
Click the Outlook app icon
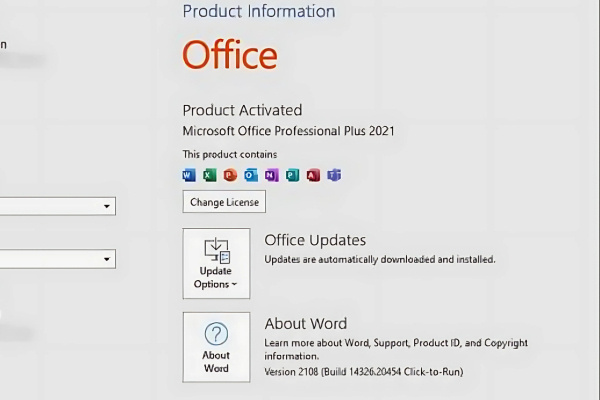click(x=251, y=175)
